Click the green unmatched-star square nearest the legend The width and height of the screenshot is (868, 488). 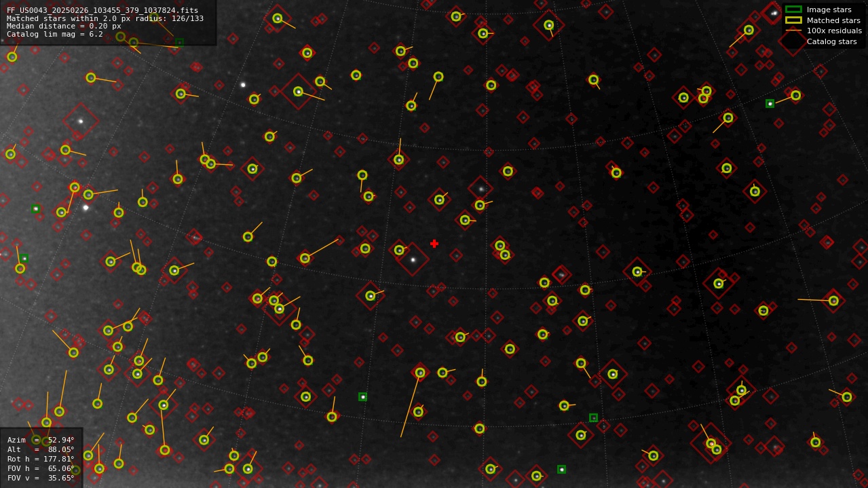point(770,104)
